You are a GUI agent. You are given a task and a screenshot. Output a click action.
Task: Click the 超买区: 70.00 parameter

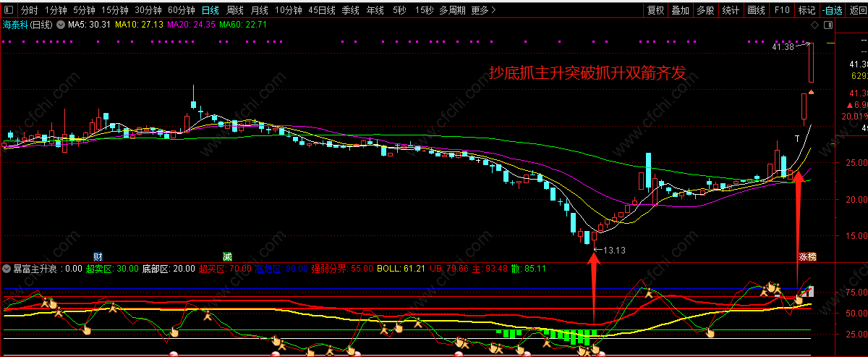224,269
